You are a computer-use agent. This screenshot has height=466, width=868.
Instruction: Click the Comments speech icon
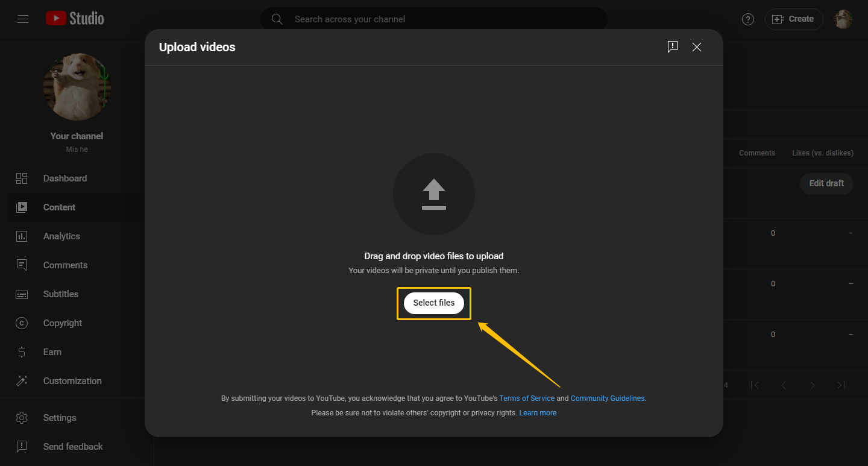[x=22, y=265]
